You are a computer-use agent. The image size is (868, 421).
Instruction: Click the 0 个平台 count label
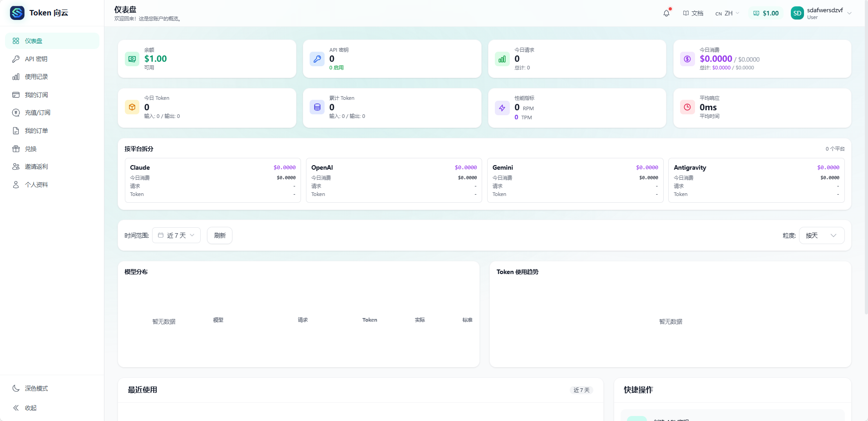click(x=835, y=149)
